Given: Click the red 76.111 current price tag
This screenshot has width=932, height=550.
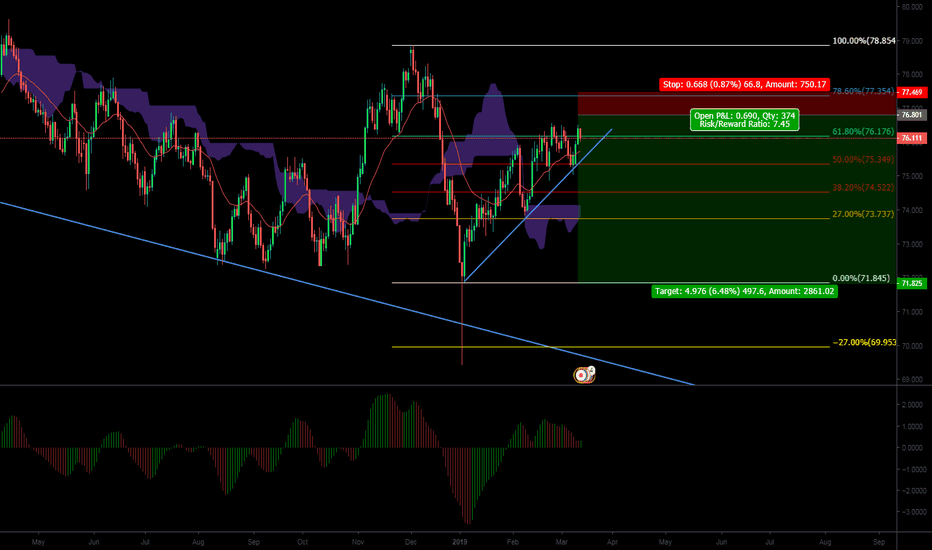Looking at the screenshot, I should click(912, 138).
